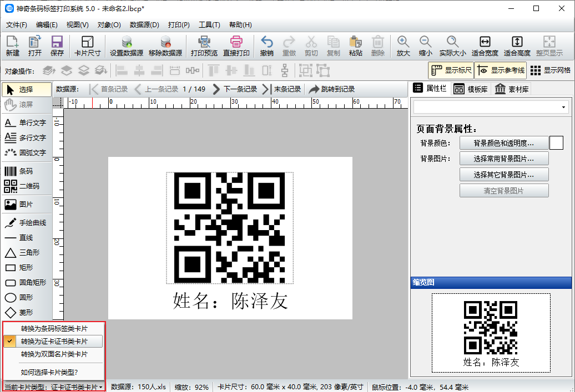Expand the object selector combo box in properties panel
The width and height of the screenshot is (575, 392).
pos(564,107)
